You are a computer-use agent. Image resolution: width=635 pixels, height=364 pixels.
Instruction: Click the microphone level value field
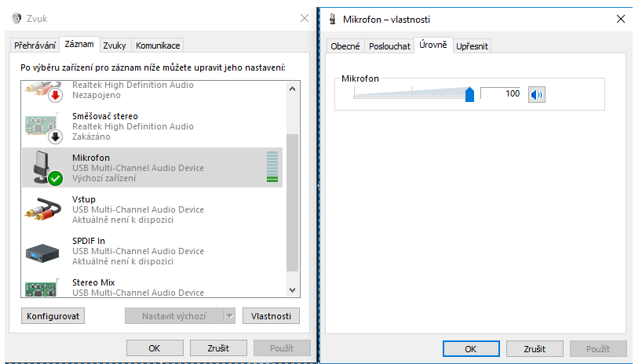501,94
